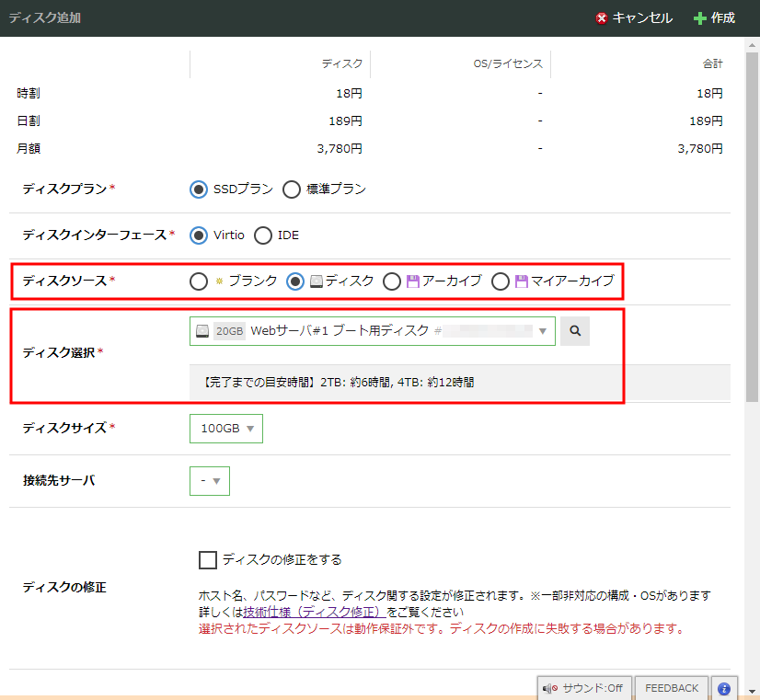Click the floppy archive icon

click(413, 281)
